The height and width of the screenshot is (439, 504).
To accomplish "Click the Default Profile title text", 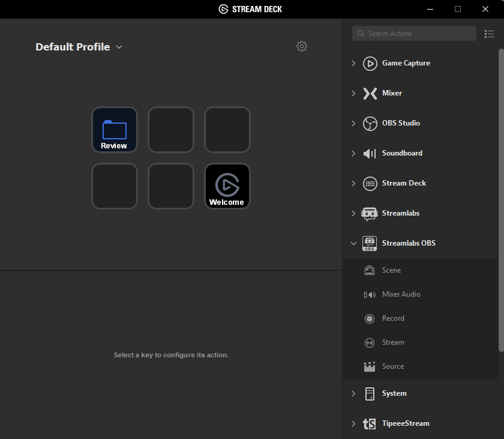I will click(x=73, y=47).
